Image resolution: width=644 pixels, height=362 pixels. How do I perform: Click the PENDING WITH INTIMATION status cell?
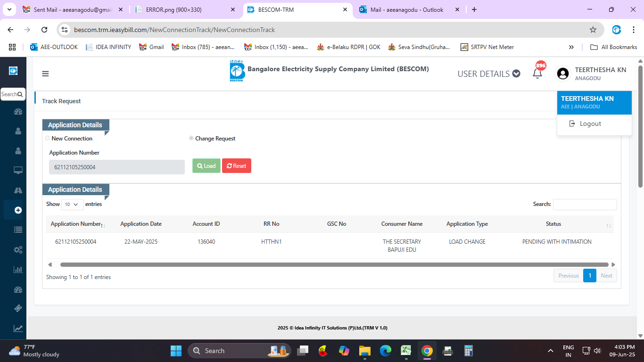click(557, 242)
